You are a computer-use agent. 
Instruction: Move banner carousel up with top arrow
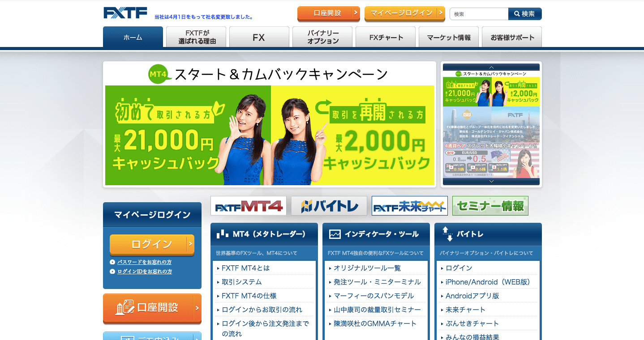pos(491,67)
